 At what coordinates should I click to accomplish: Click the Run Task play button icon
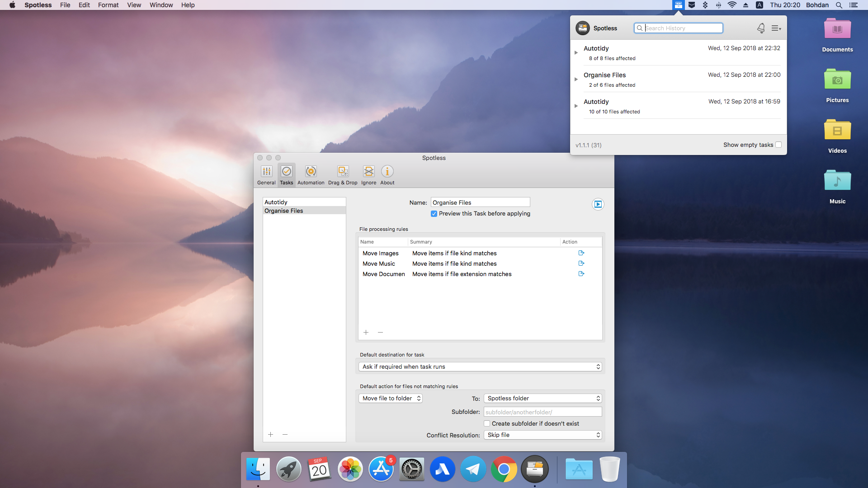click(597, 204)
